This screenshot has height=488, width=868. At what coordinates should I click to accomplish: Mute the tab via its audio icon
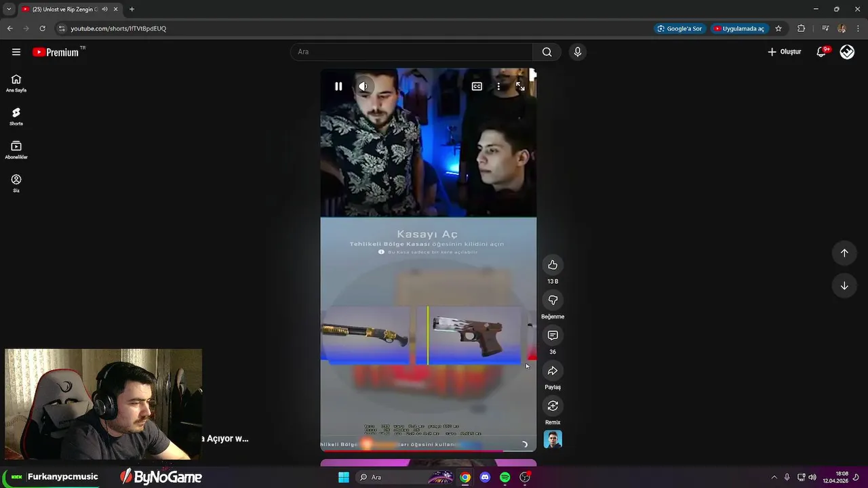[x=104, y=9]
